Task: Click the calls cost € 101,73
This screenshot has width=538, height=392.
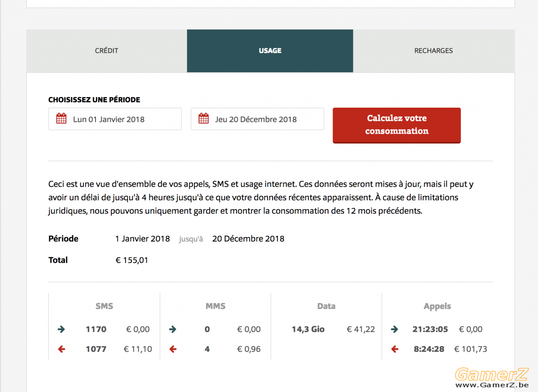Action: click(x=471, y=349)
